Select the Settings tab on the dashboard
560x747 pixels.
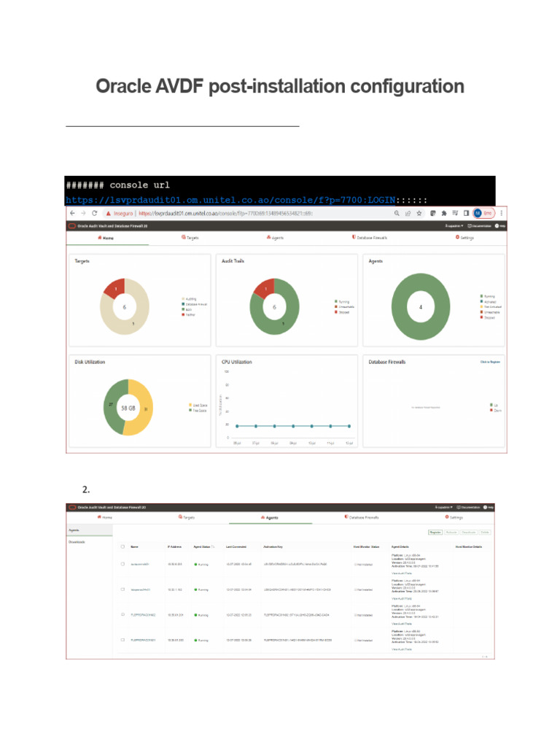coord(464,237)
